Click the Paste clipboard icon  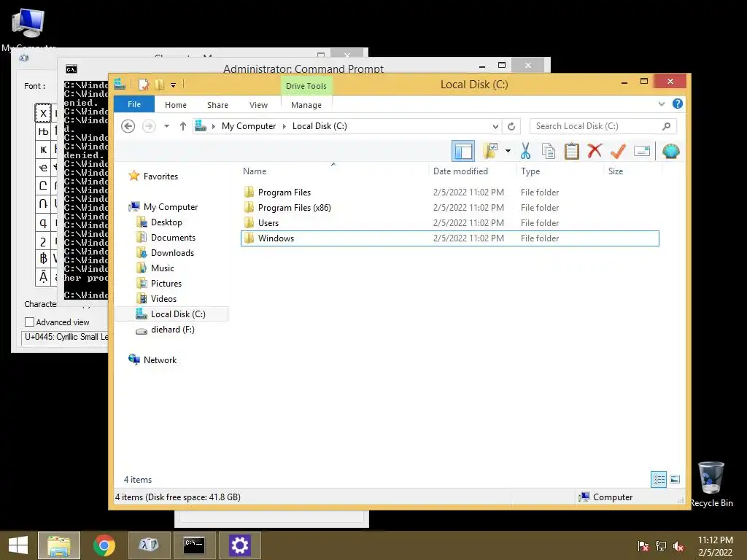572,152
